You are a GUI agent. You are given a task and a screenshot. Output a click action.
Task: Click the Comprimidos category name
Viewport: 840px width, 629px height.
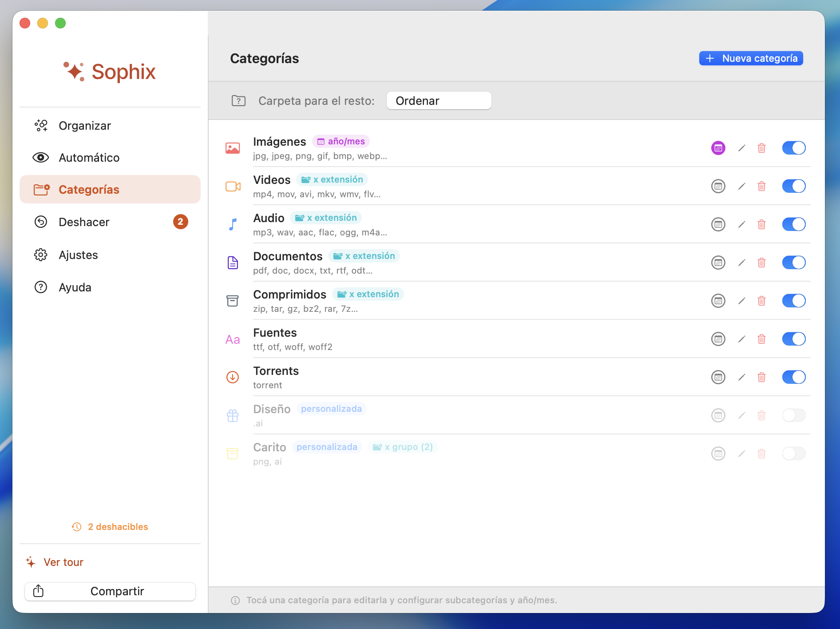(x=289, y=295)
